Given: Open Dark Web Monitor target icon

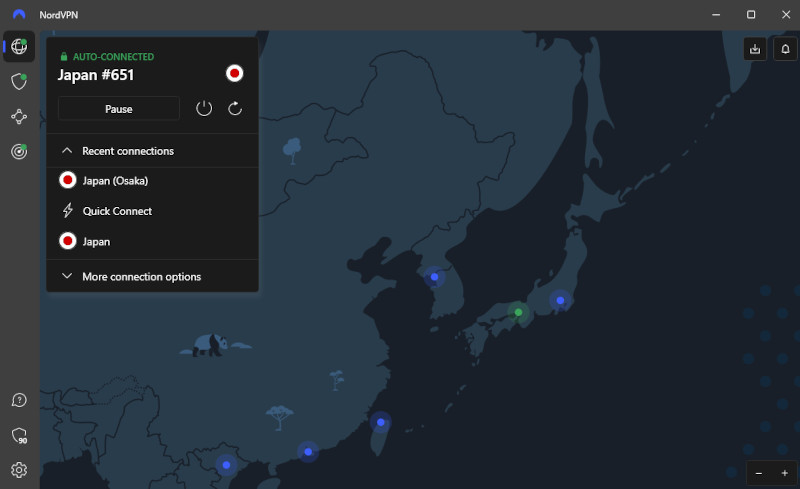Looking at the screenshot, I should 19,152.
